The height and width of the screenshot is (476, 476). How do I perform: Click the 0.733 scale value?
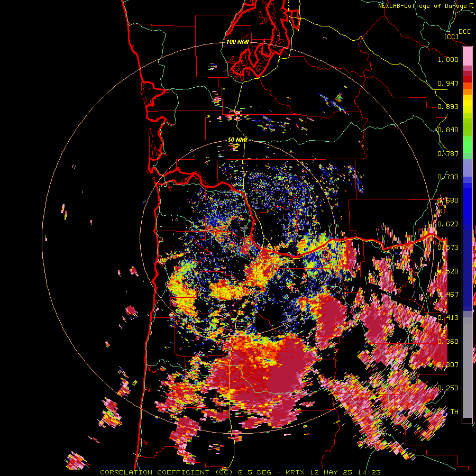coord(448,177)
